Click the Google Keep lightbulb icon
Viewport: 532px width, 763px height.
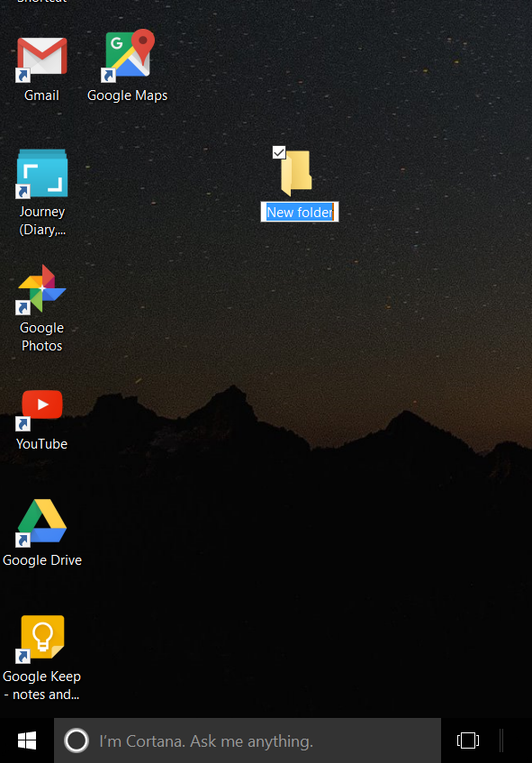tap(41, 639)
